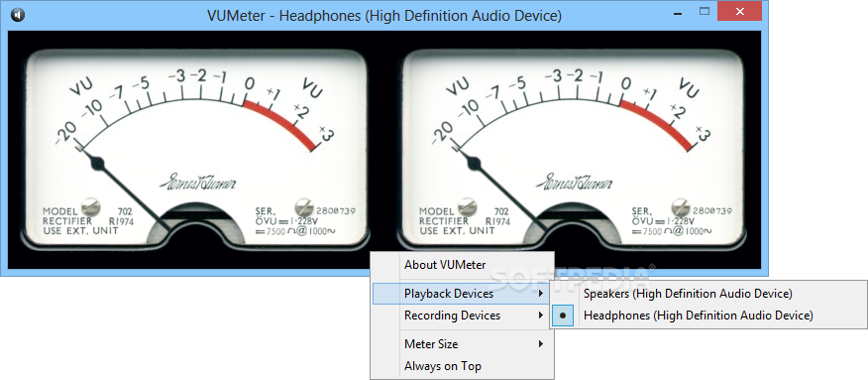Open the Recording Devices submenu
This screenshot has width=868, height=380.
[x=462, y=316]
